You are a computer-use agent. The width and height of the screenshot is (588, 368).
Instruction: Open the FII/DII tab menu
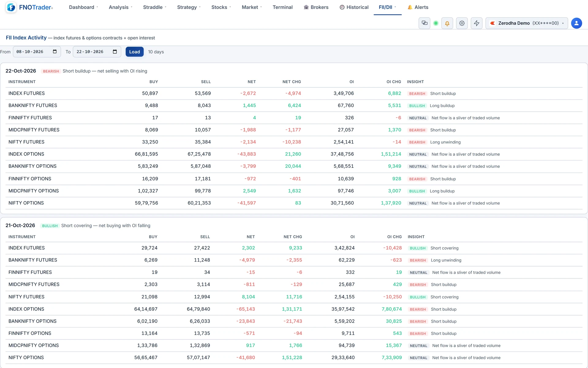coord(387,7)
